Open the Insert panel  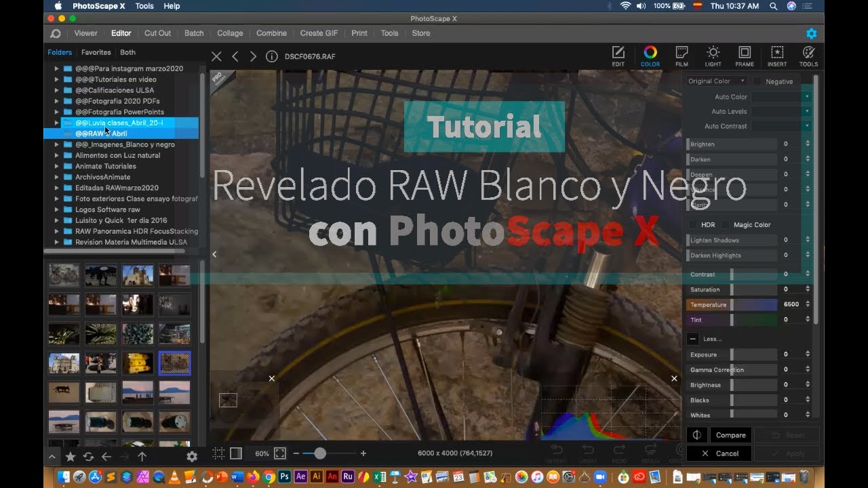(777, 56)
